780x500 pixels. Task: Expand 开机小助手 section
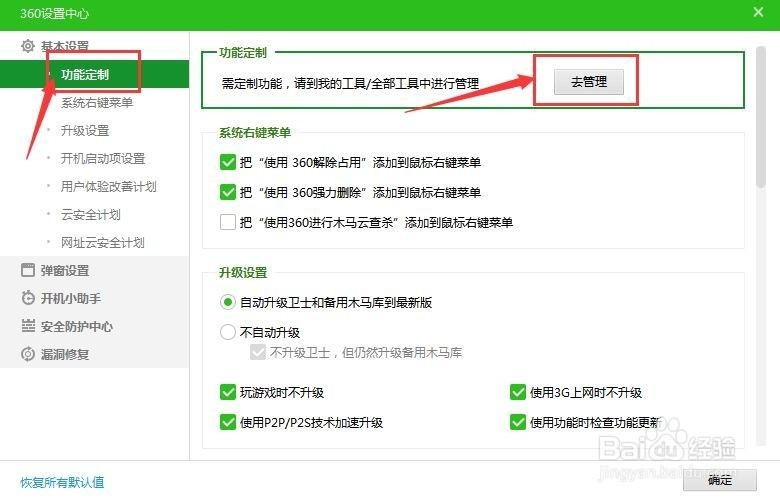coord(71,299)
